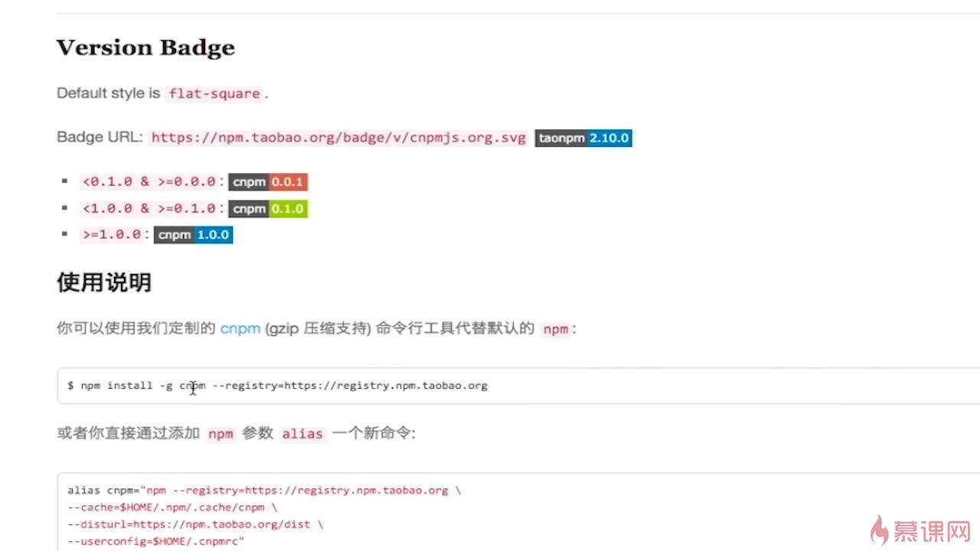Click the taonpm 2.10.0 version badge
Viewport: 980px width, 551px height.
coord(583,139)
